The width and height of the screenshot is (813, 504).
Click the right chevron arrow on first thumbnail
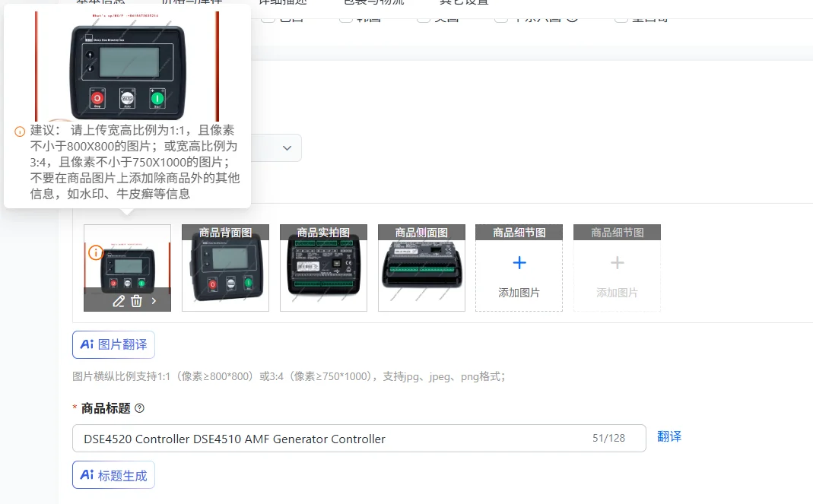[154, 301]
